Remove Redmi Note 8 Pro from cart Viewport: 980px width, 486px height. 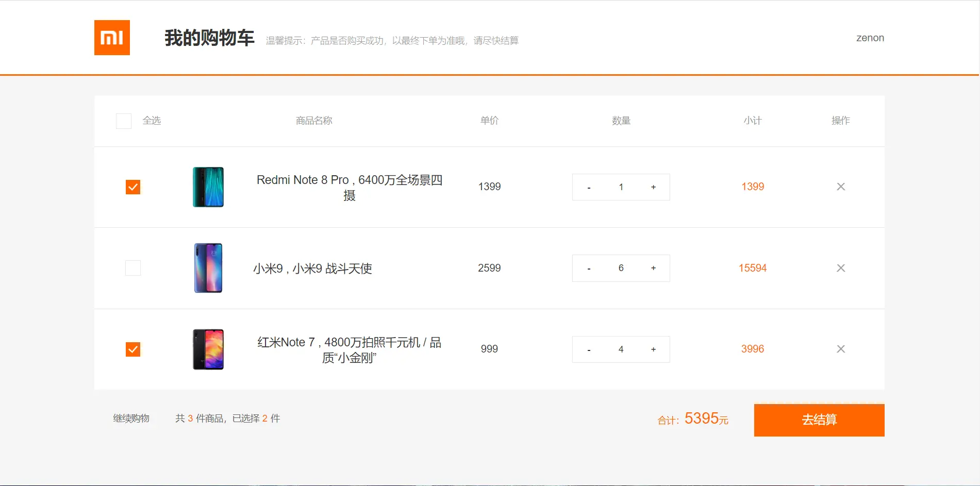(x=841, y=187)
